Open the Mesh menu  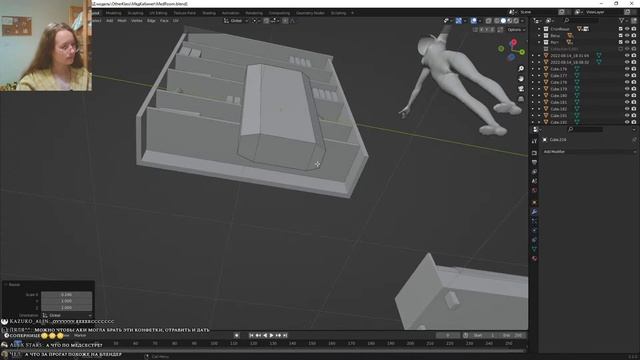[122, 20]
